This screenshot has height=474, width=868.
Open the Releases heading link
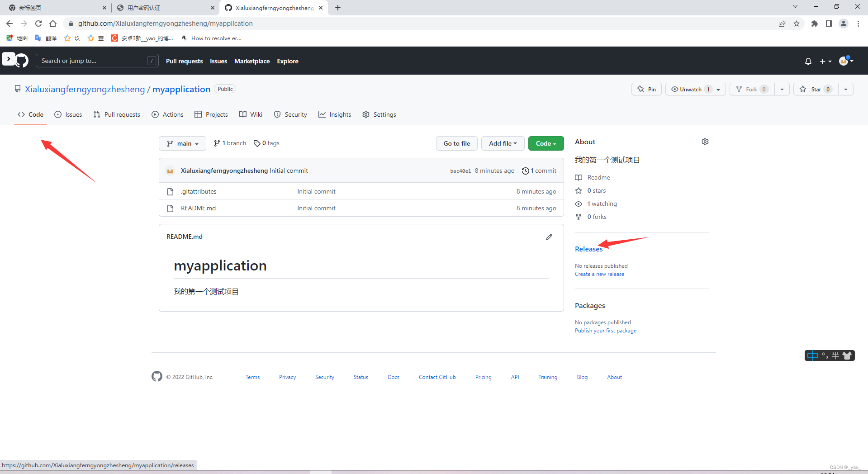click(x=589, y=249)
